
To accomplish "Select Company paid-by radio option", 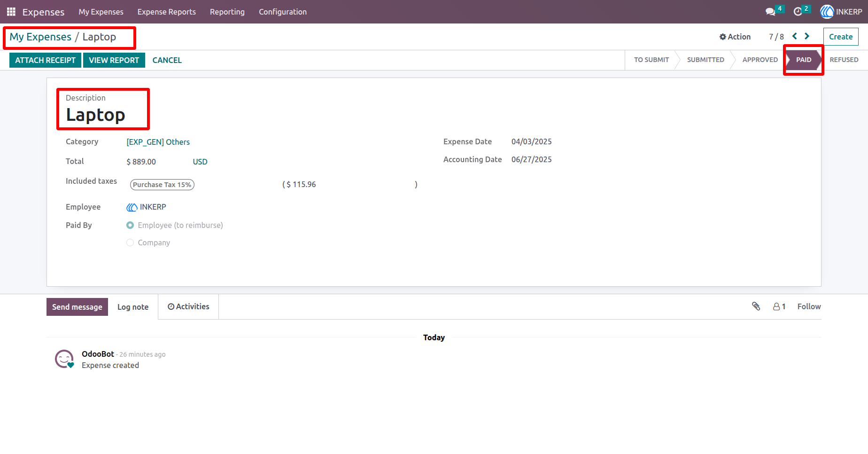I will click(130, 243).
